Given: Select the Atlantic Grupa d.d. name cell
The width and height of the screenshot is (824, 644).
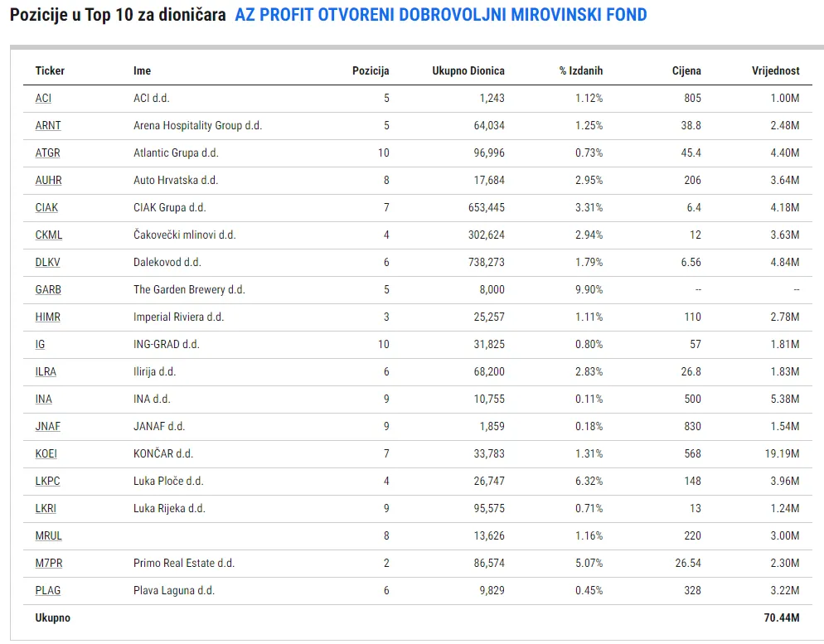Looking at the screenshot, I should click(176, 153).
